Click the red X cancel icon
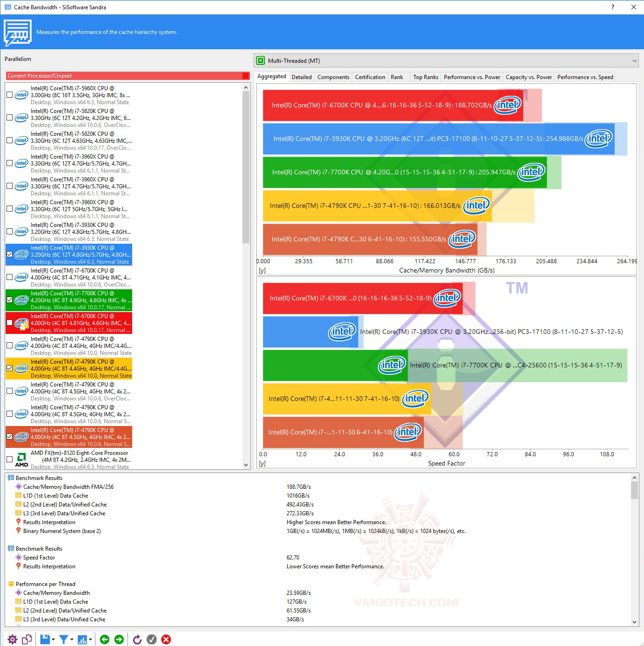Screen dimensions: 644x646 (x=166, y=639)
